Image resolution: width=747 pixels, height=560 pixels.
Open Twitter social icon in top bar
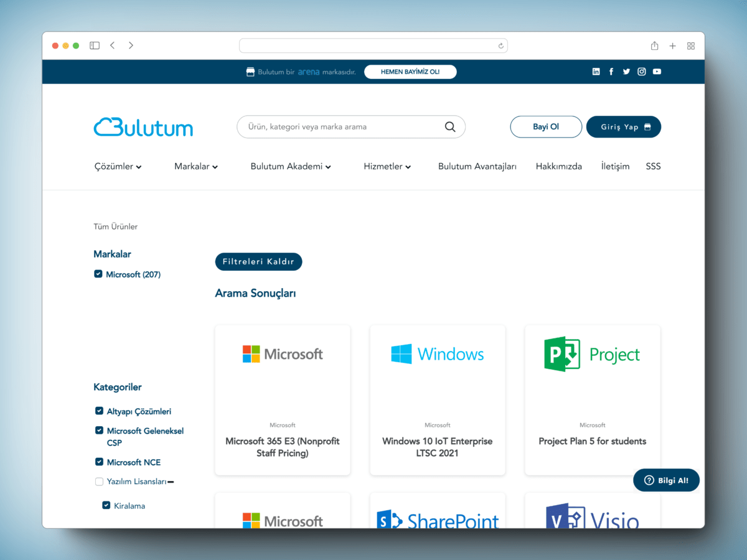click(626, 72)
